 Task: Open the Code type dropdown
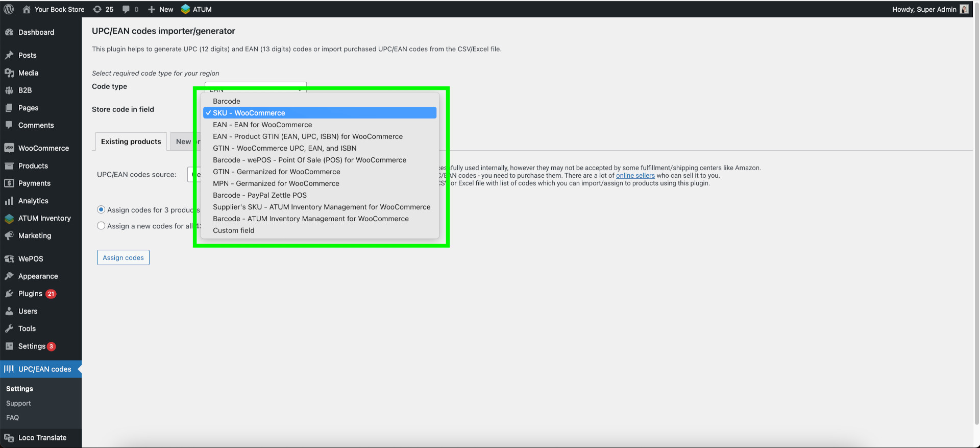[x=255, y=86]
